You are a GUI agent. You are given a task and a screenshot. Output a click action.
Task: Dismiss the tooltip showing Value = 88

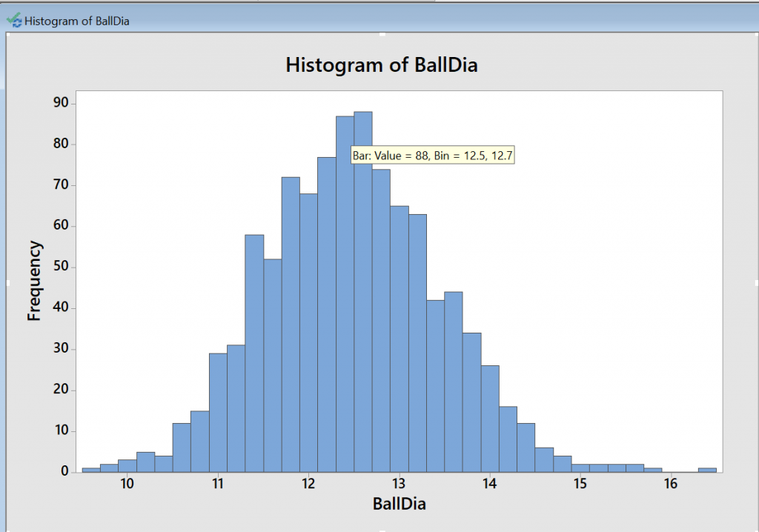pos(433,156)
